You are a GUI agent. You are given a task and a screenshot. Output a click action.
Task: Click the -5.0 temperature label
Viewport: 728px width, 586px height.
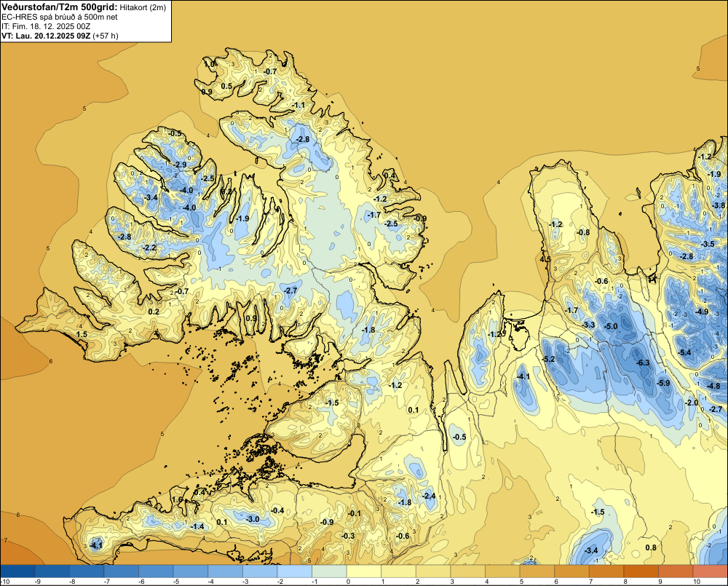click(612, 326)
